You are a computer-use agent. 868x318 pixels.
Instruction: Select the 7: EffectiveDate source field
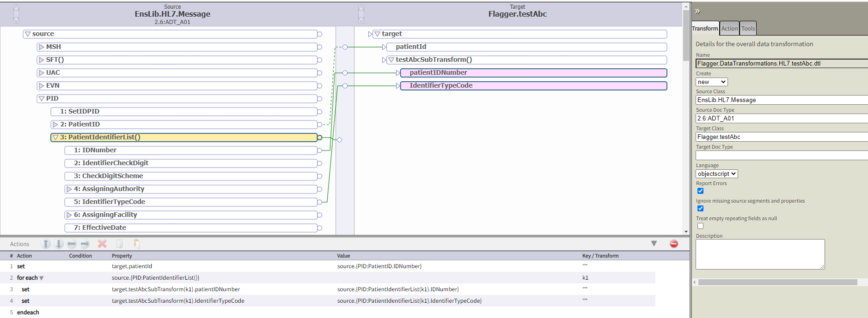191,228
